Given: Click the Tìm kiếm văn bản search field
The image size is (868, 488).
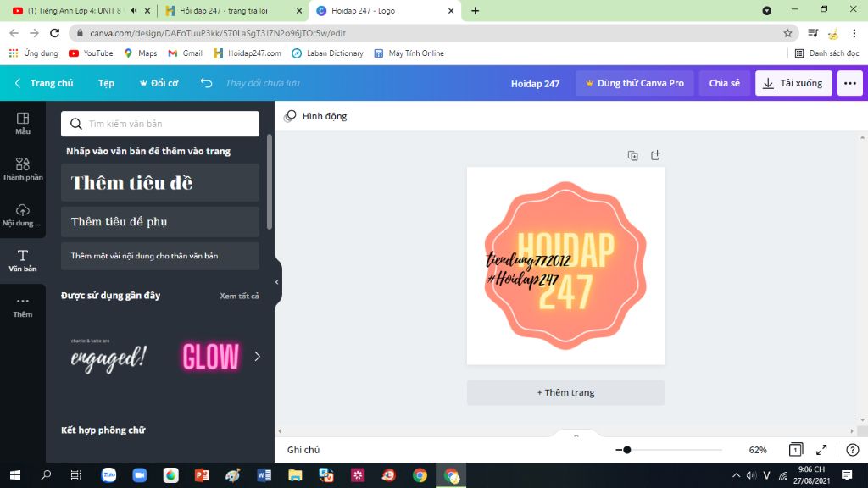Looking at the screenshot, I should click(160, 124).
